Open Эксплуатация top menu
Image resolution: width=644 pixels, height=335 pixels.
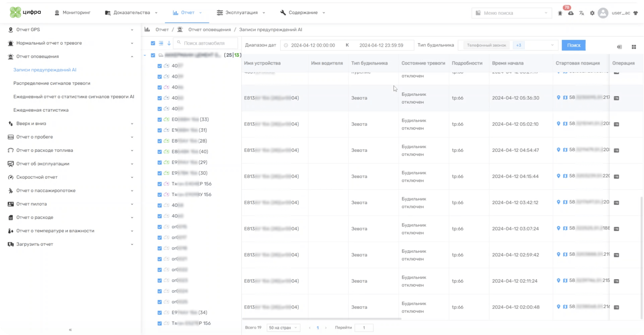point(241,13)
